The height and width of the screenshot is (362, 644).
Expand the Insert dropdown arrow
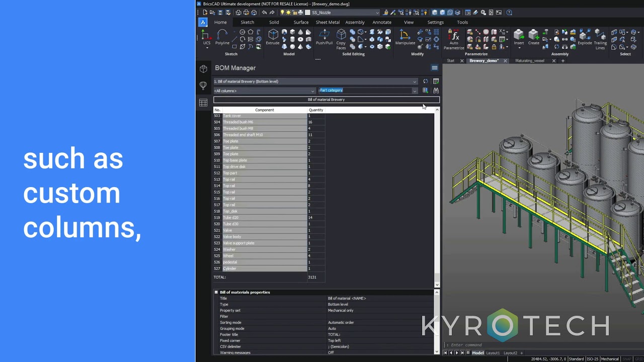coord(519,48)
